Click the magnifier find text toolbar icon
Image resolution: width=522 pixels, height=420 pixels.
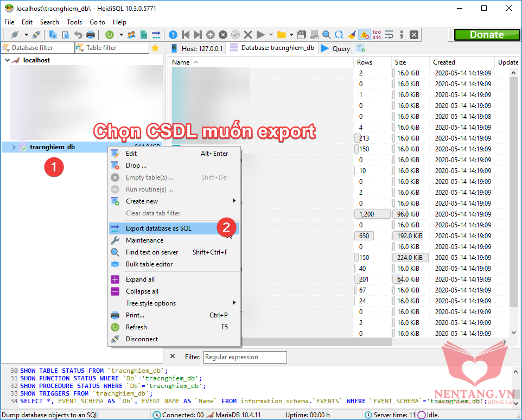click(x=327, y=35)
